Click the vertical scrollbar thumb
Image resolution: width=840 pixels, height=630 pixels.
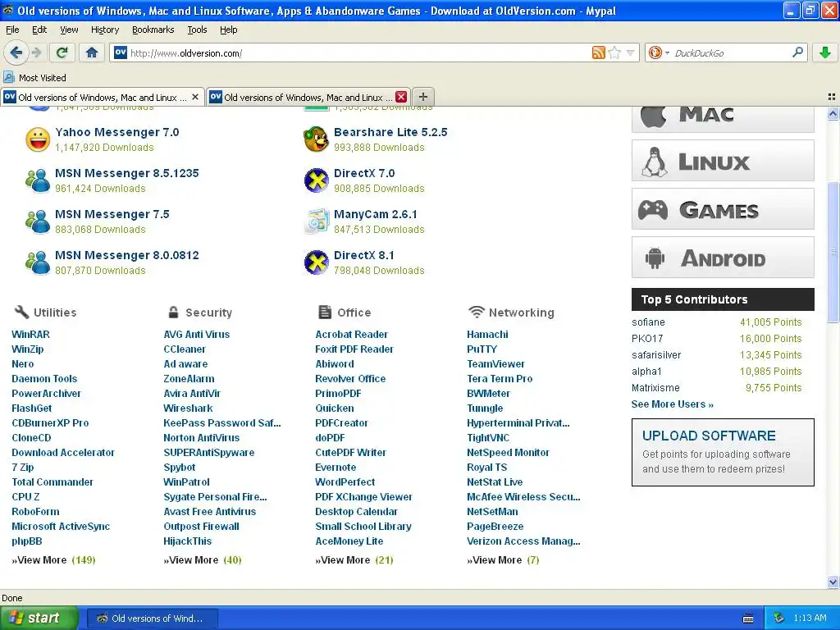(x=833, y=253)
